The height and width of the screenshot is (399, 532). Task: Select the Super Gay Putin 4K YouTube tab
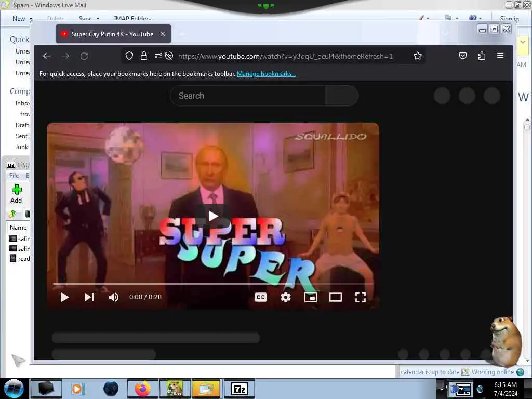tap(113, 34)
